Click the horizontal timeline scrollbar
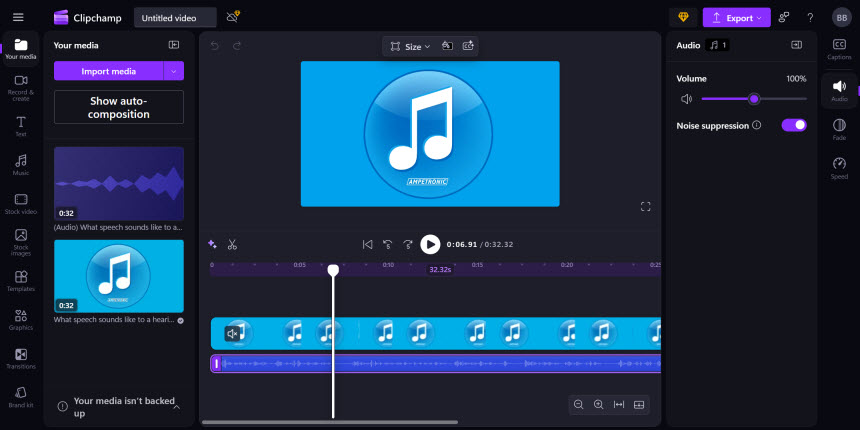The height and width of the screenshot is (430, 860). coord(330,422)
